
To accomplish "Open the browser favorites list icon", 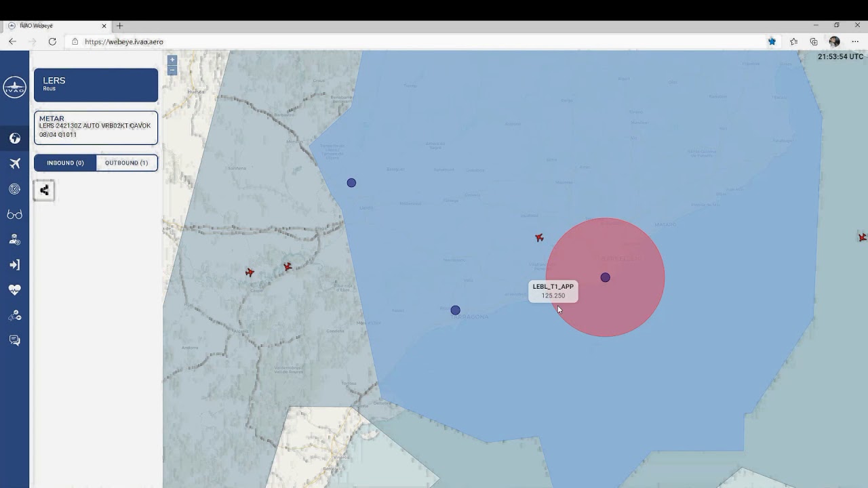I will [793, 41].
